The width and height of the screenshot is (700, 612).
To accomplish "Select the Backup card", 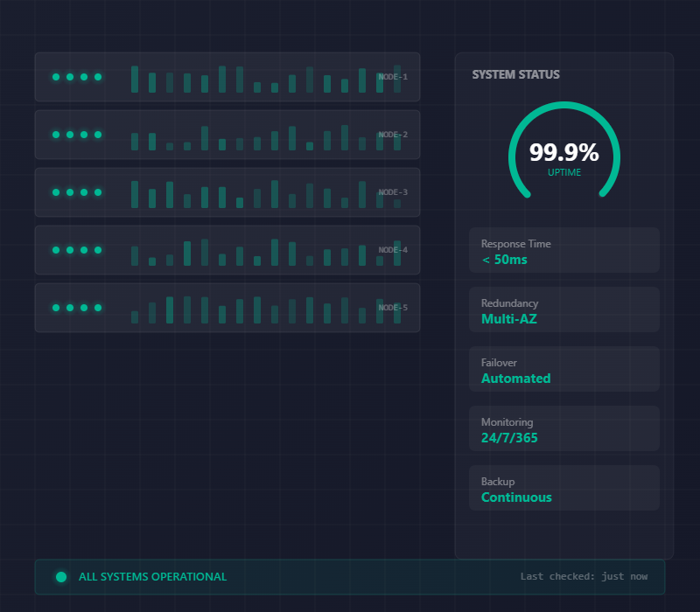I will (x=564, y=488).
